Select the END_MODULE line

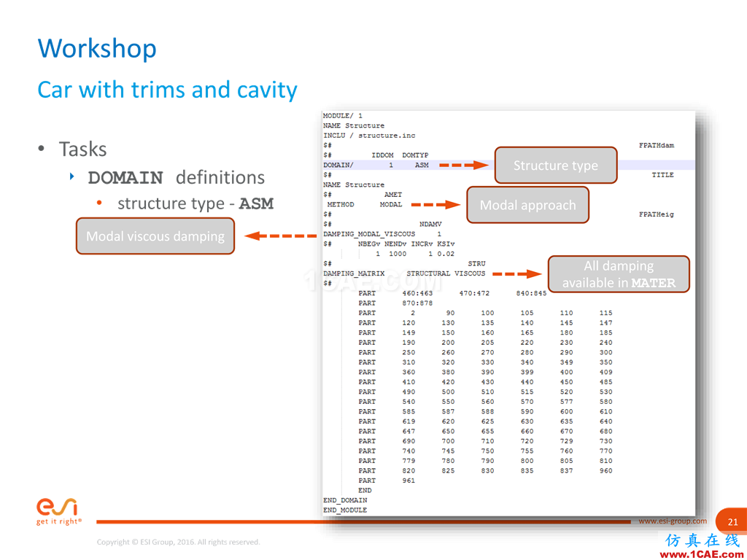click(345, 510)
